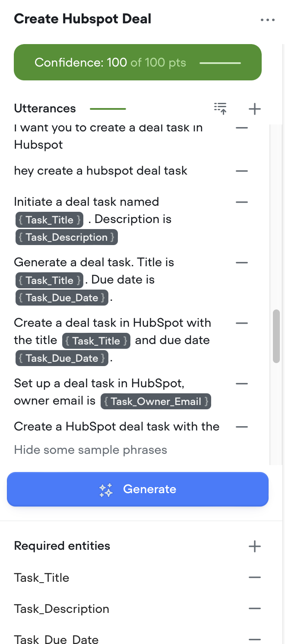The height and width of the screenshot is (644, 285).
Task: Click the Required entities heading
Action: pyautogui.click(x=62, y=546)
